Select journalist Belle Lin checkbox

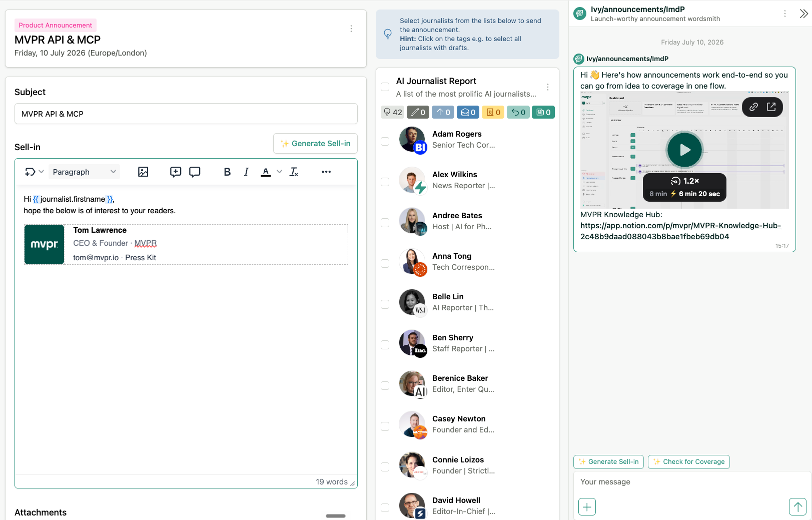(x=385, y=304)
